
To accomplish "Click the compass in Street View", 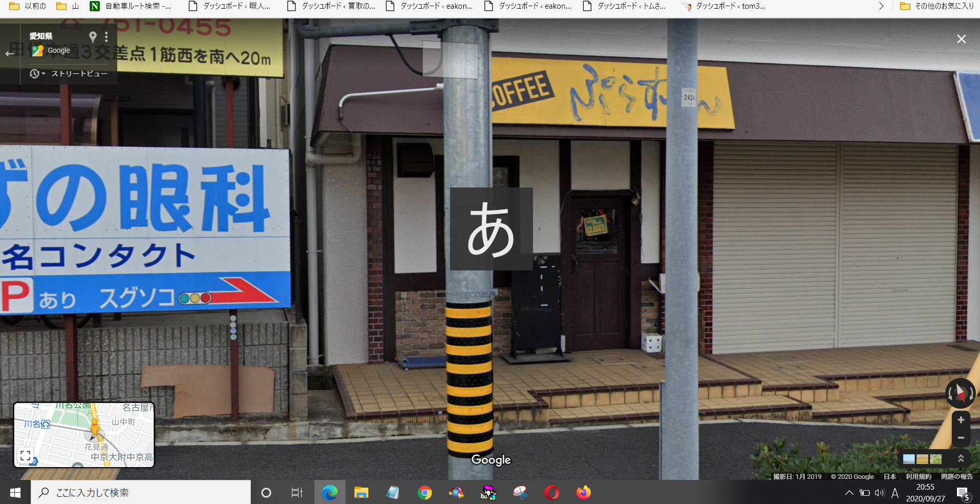I will [x=960, y=393].
